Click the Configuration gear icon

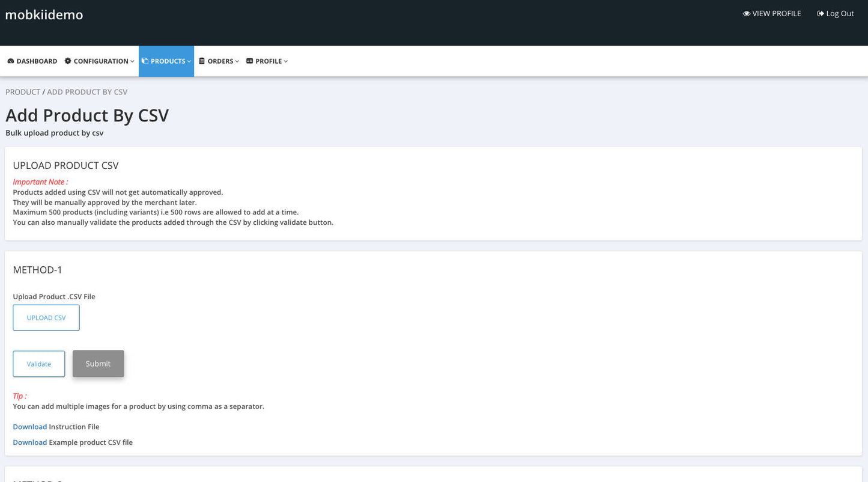pos(68,61)
